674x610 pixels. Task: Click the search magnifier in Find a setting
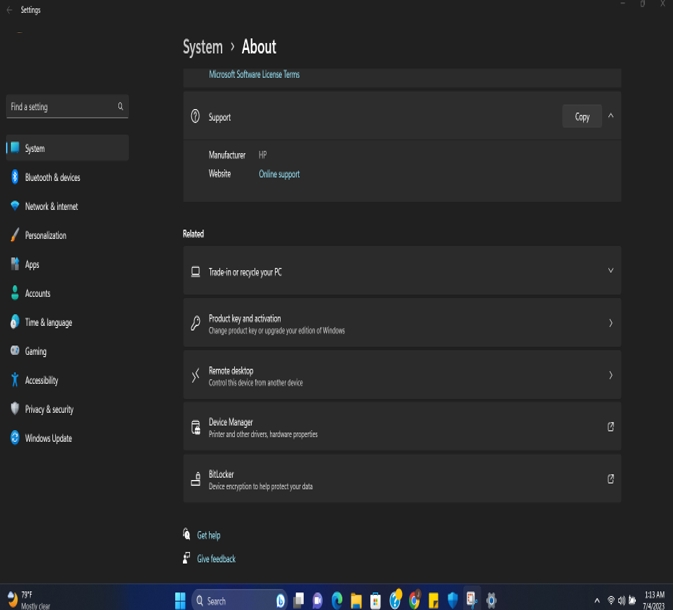coord(120,106)
